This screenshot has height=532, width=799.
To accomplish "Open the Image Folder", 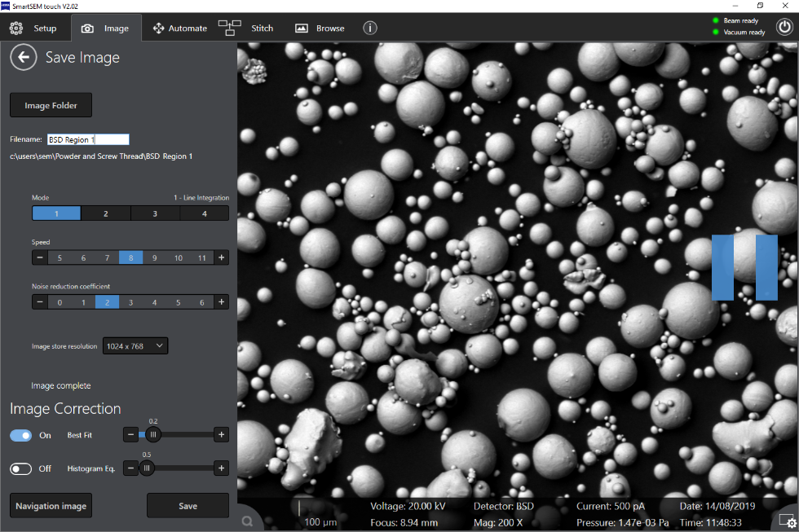I will [x=51, y=104].
